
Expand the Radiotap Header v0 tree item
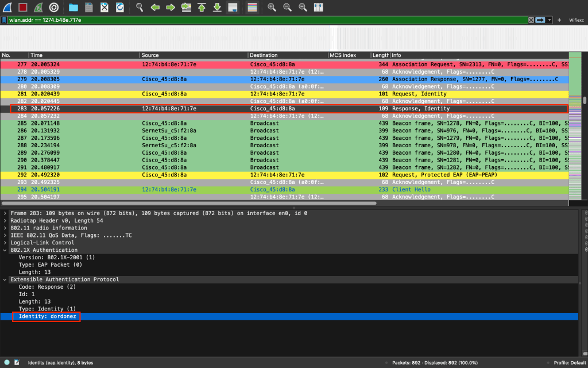5,221
